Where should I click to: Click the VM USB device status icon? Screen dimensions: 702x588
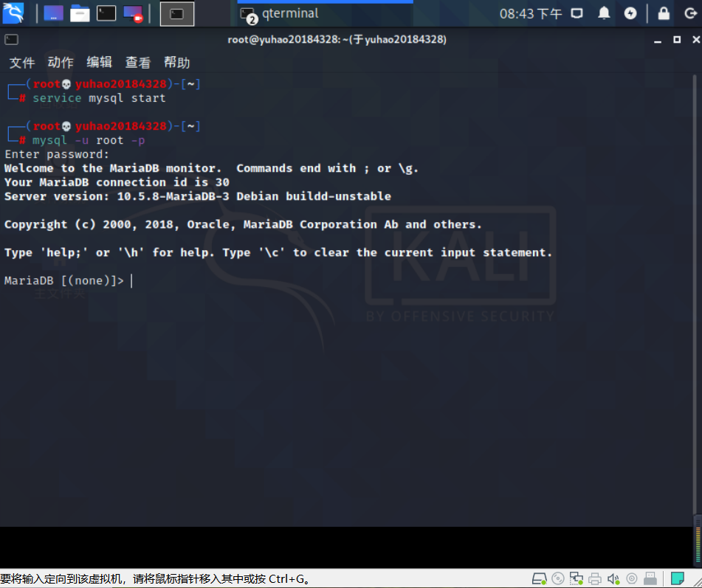point(650,579)
